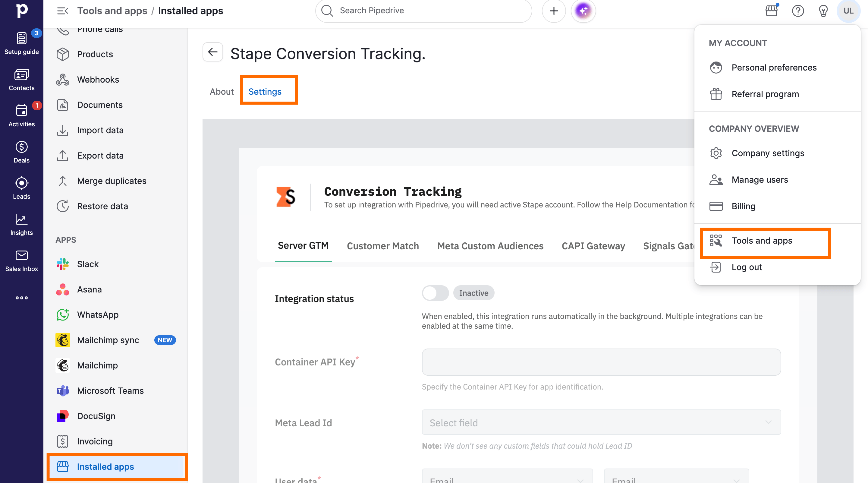This screenshot has width=868, height=483.
Task: Open Activities from the left rail
Action: [x=22, y=115]
